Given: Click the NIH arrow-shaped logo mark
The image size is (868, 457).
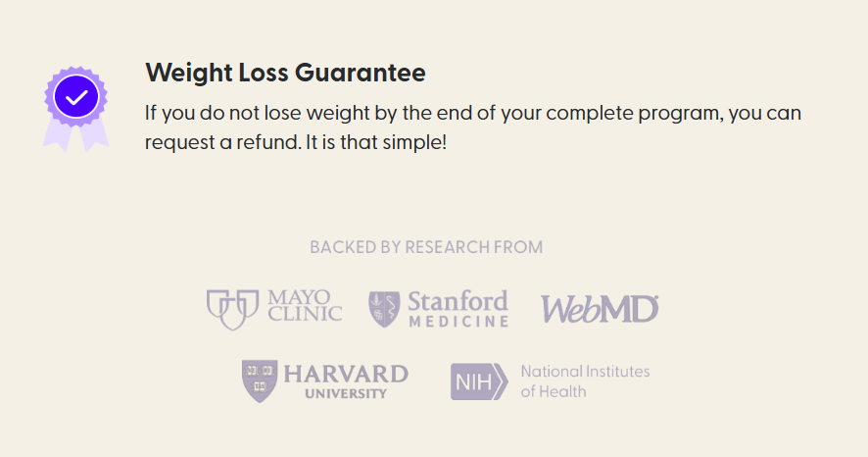Looking at the screenshot, I should (480, 381).
